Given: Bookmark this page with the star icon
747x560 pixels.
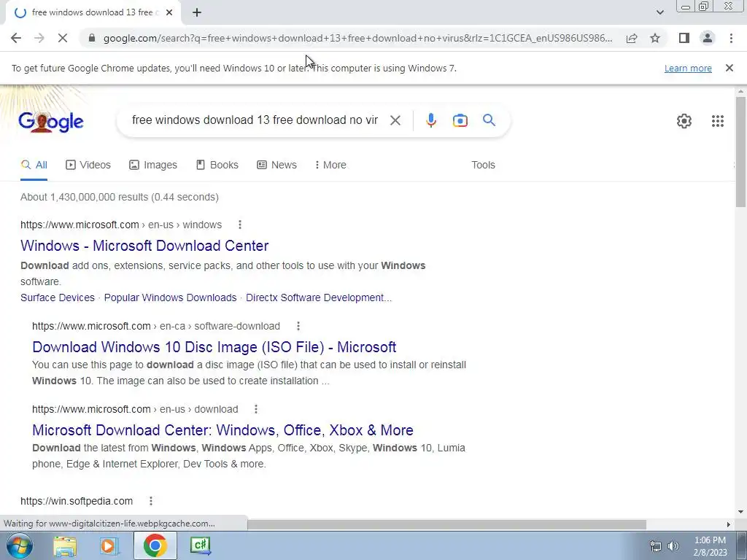Looking at the screenshot, I should pos(655,38).
